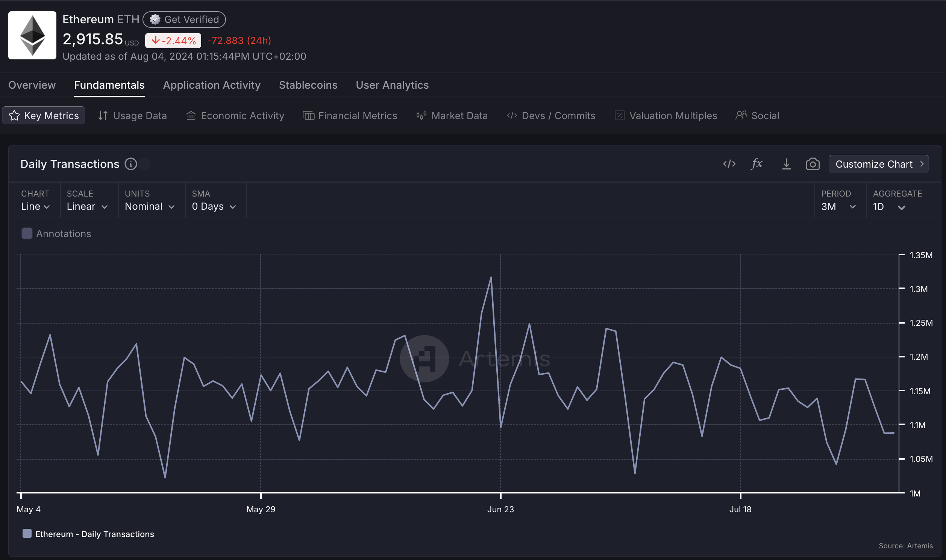946x560 pixels.
Task: Switch to the Stablecoins tab
Action: point(308,85)
